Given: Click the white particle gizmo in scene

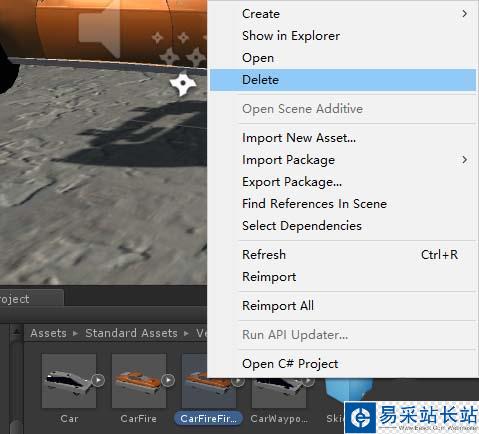Looking at the screenshot, I should [183, 83].
